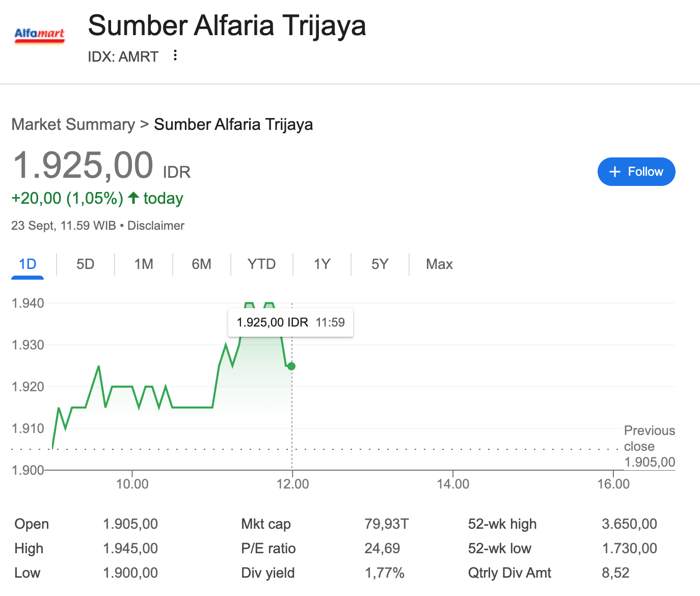Show the Max chart range
This screenshot has height=596, width=700.
point(439,264)
